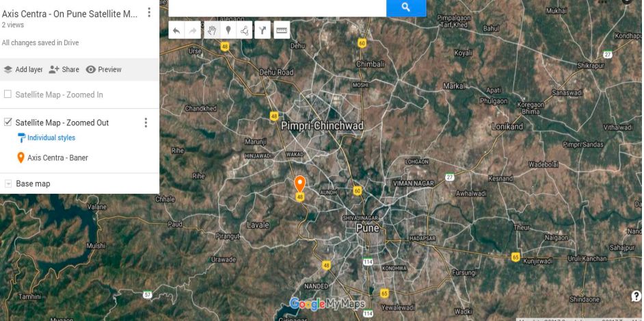Choose the Add marker tool
This screenshot has height=321, width=644.
click(x=228, y=30)
